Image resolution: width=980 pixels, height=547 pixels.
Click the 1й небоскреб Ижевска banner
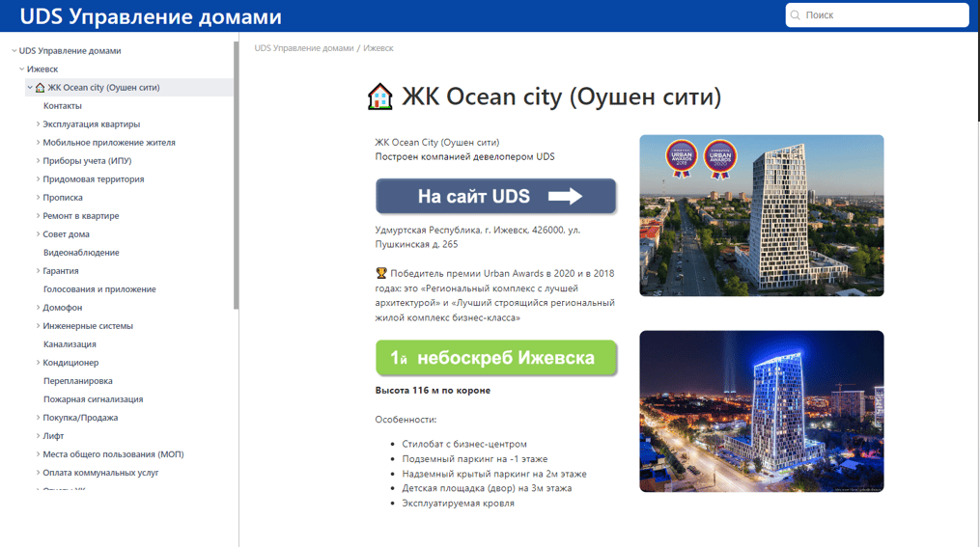496,358
